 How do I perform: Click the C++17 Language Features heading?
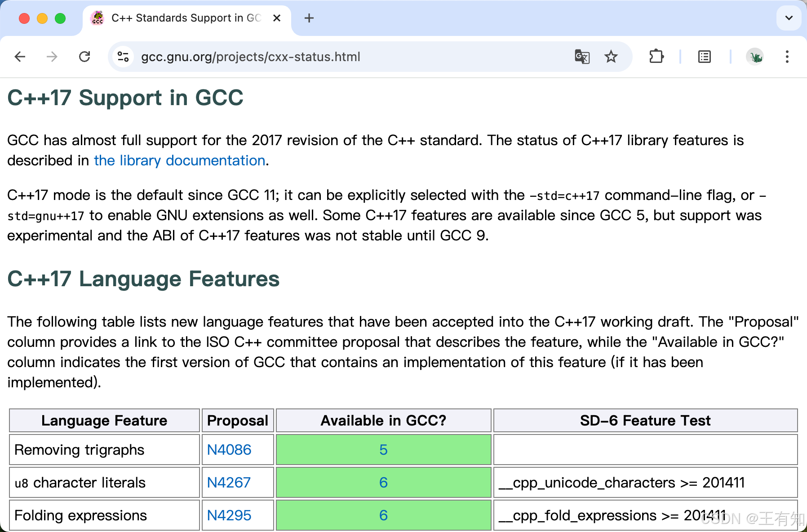point(144,279)
